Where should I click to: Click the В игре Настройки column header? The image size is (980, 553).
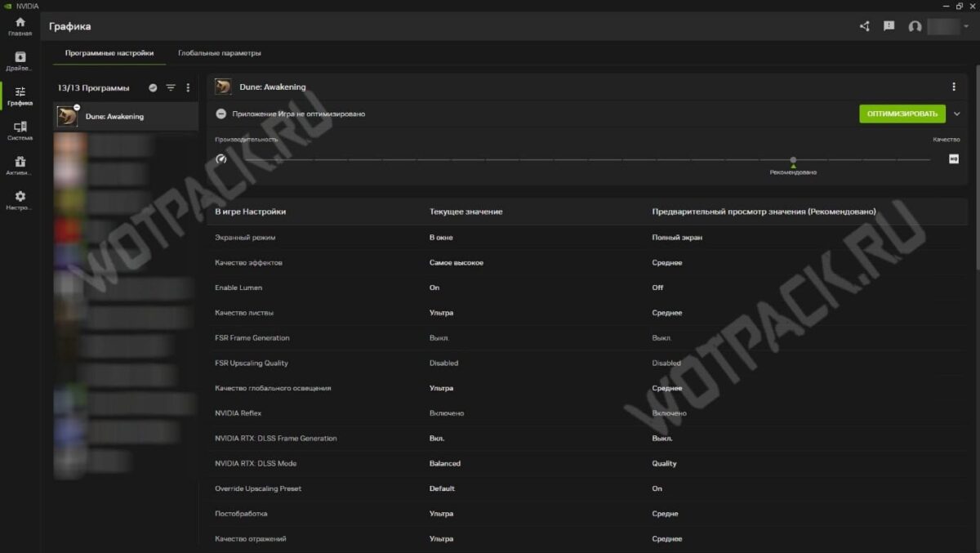click(x=251, y=212)
